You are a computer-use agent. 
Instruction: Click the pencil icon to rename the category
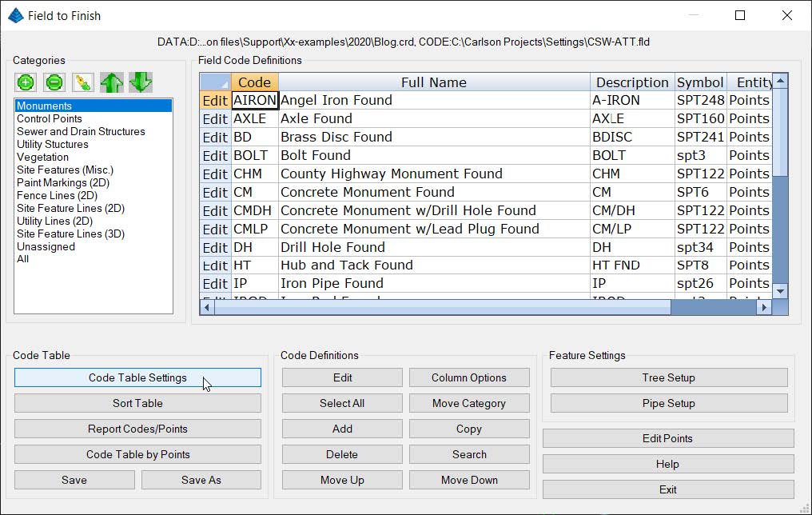(82, 82)
